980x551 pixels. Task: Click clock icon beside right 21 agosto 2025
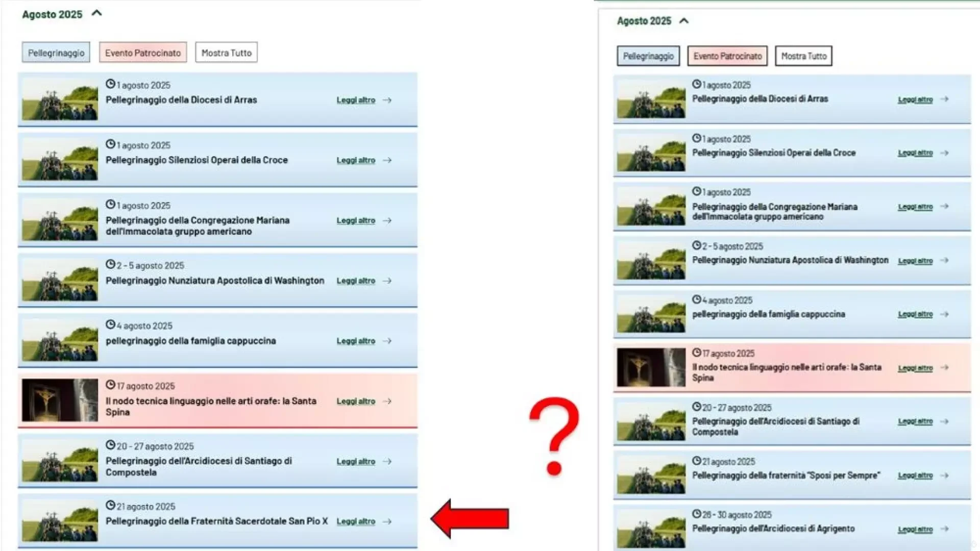[x=697, y=461]
